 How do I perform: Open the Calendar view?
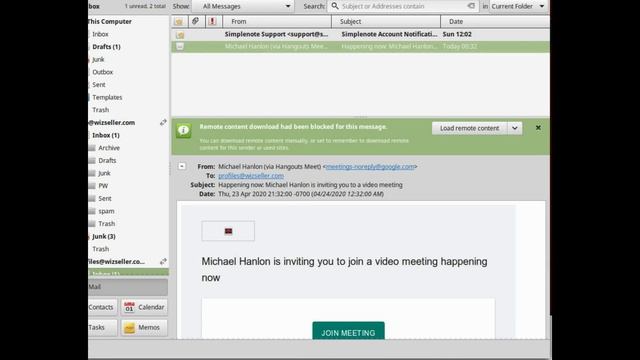[x=144, y=307]
